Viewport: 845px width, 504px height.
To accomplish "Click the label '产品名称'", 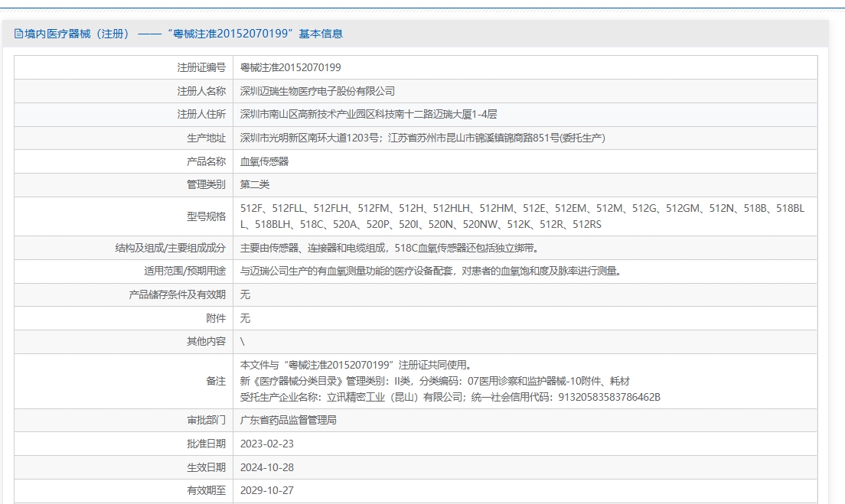I will [207, 161].
